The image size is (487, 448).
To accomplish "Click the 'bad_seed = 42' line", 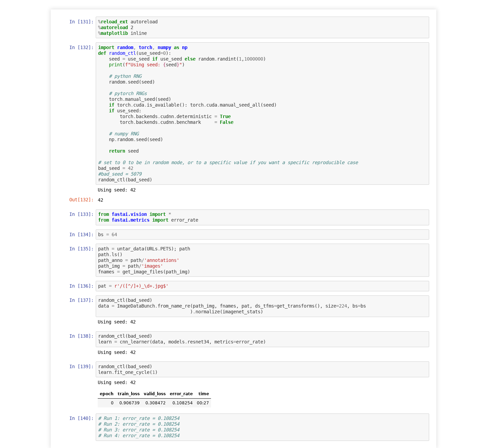I will 116,168.
